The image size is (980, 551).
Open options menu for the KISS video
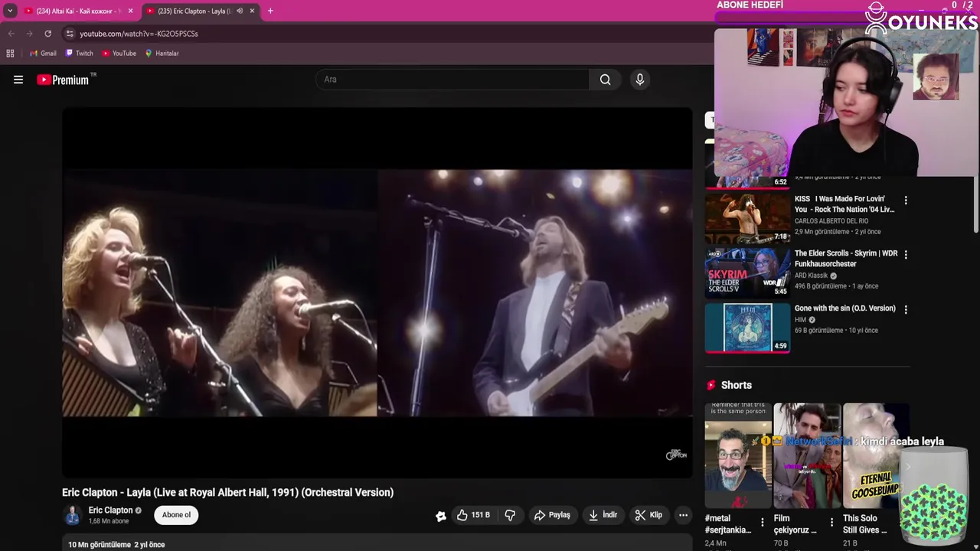906,201
